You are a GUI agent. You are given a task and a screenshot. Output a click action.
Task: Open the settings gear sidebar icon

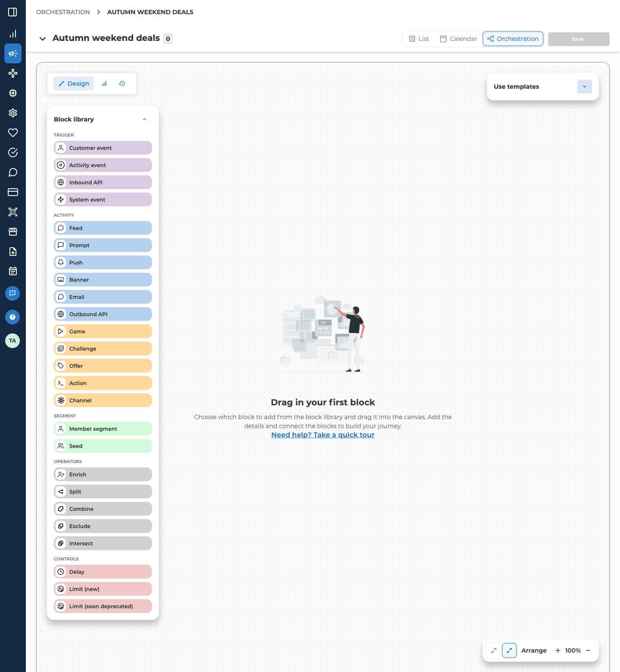coord(12,113)
